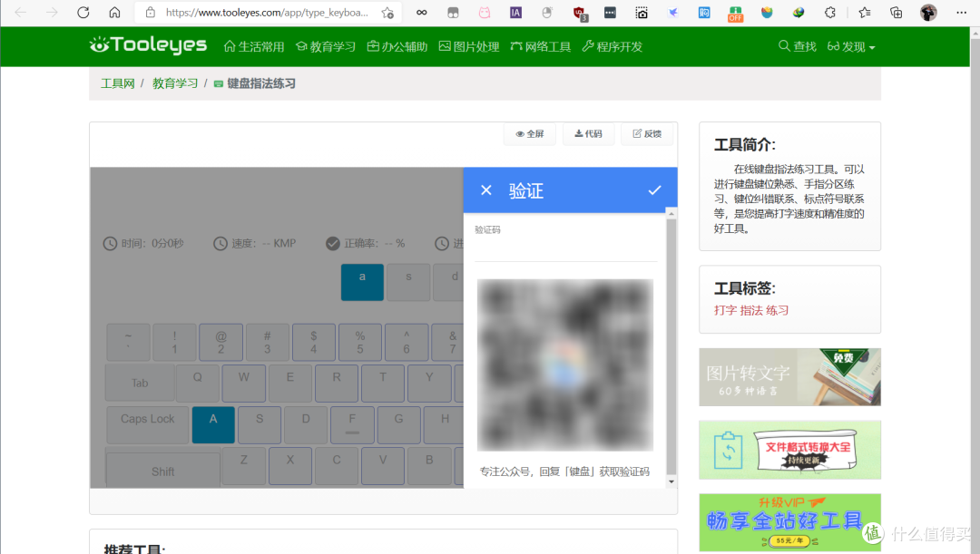Click 工具网 breadcrumb link
Image resolution: width=980 pixels, height=554 pixels.
(x=117, y=83)
